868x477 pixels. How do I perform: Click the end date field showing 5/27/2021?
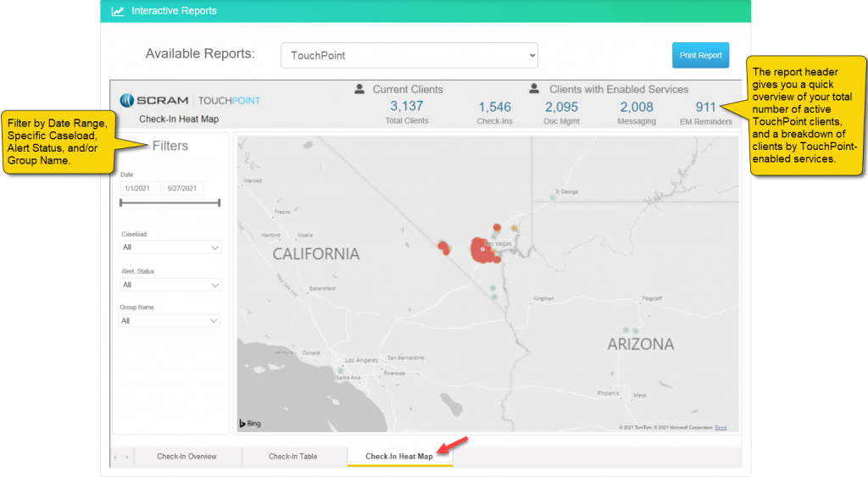(183, 188)
